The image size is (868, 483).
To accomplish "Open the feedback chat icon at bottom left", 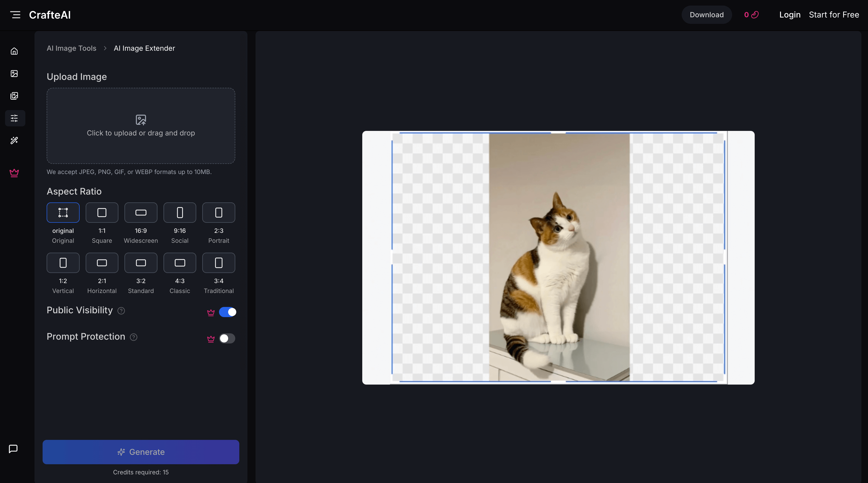I will 13,448.
